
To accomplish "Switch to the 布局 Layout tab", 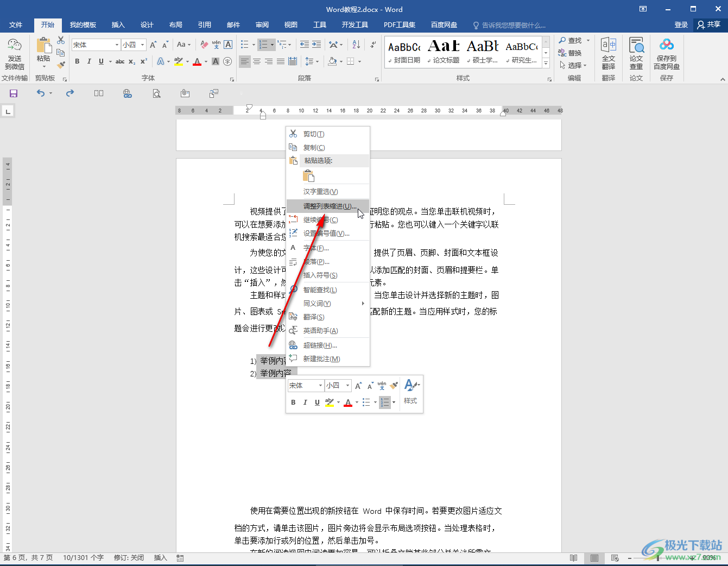I will (176, 25).
